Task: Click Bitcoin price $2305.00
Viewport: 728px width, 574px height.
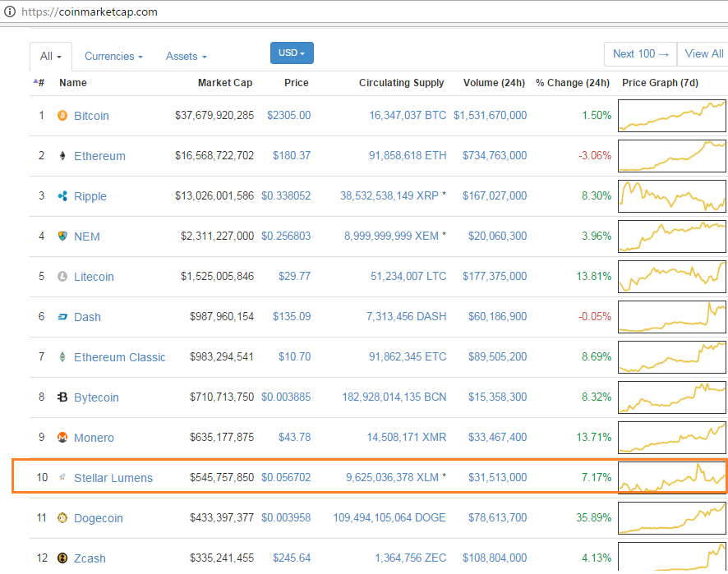Action: (x=288, y=115)
